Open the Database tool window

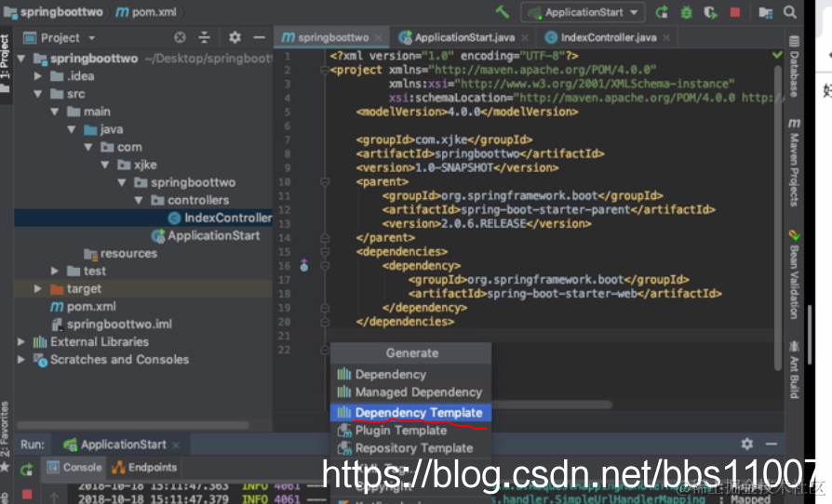794,66
